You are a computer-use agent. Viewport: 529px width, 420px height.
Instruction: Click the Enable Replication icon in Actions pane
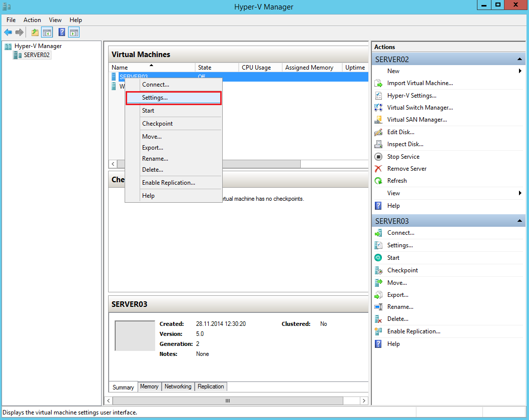[x=378, y=331]
